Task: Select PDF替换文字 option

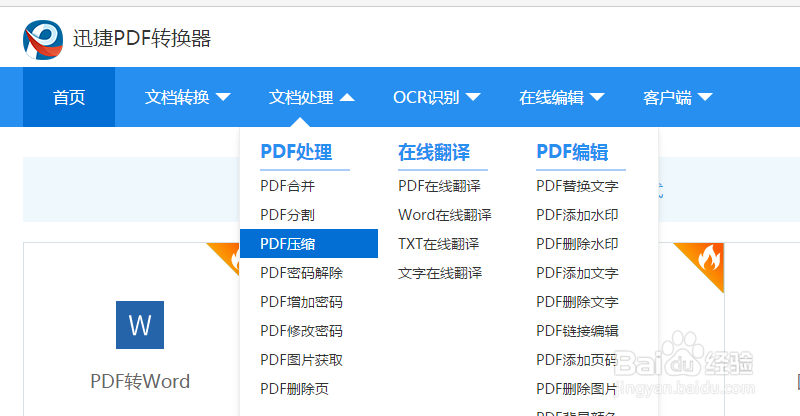Action: [577, 186]
